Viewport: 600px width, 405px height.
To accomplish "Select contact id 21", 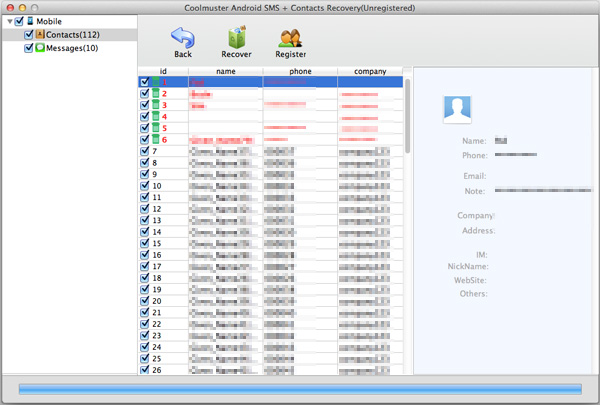I will pyautogui.click(x=271, y=312).
